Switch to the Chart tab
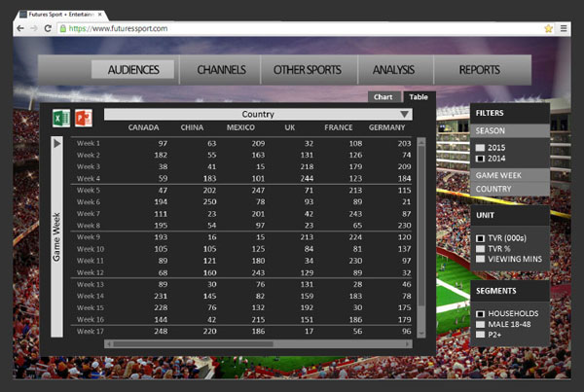Image resolution: width=584 pixels, height=392 pixels. click(x=383, y=97)
